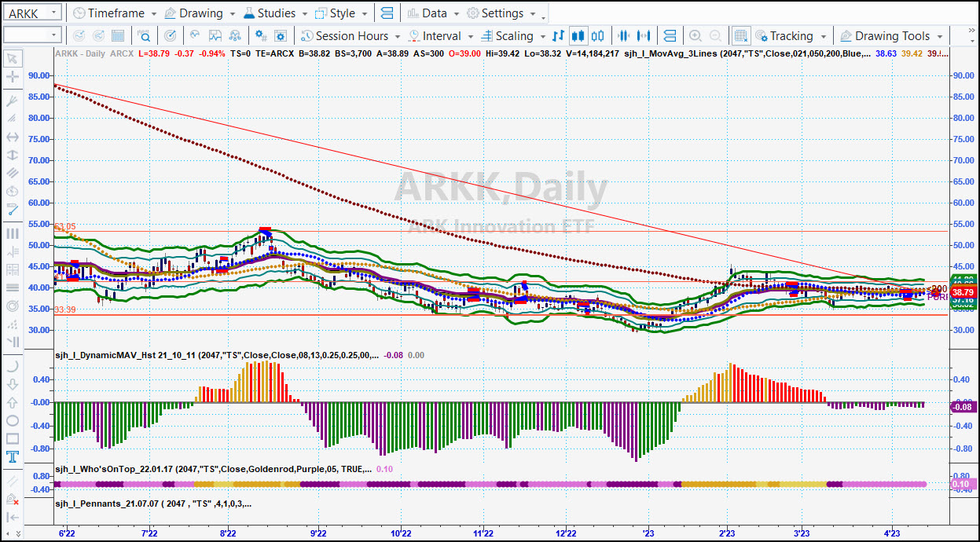
Task: Switch to filled candlestick chart style
Action: [x=578, y=35]
